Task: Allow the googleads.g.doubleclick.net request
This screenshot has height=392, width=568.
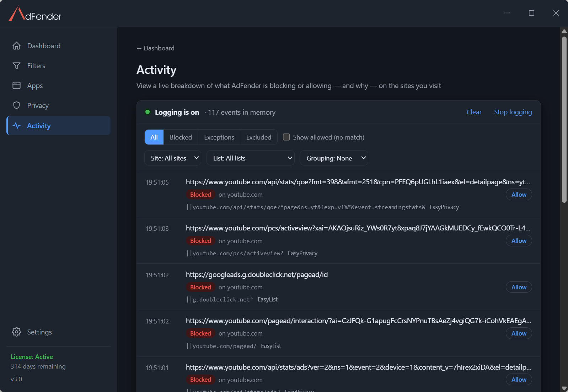Action: (519, 287)
